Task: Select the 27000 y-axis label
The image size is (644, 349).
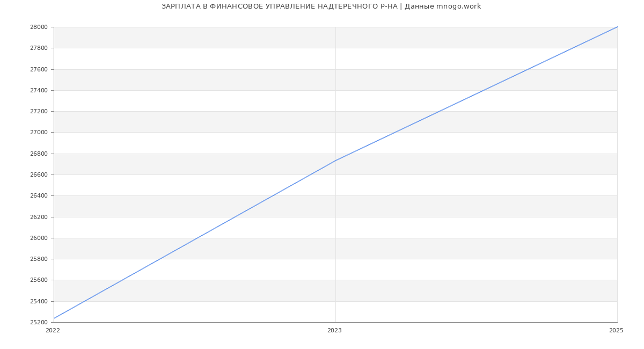Action: (39, 133)
